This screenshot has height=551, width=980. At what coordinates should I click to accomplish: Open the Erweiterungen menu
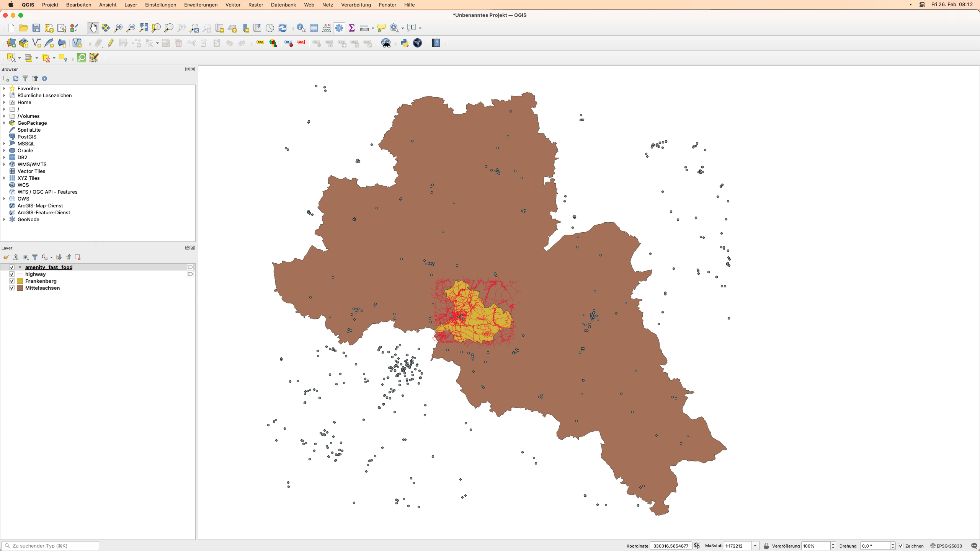[201, 5]
